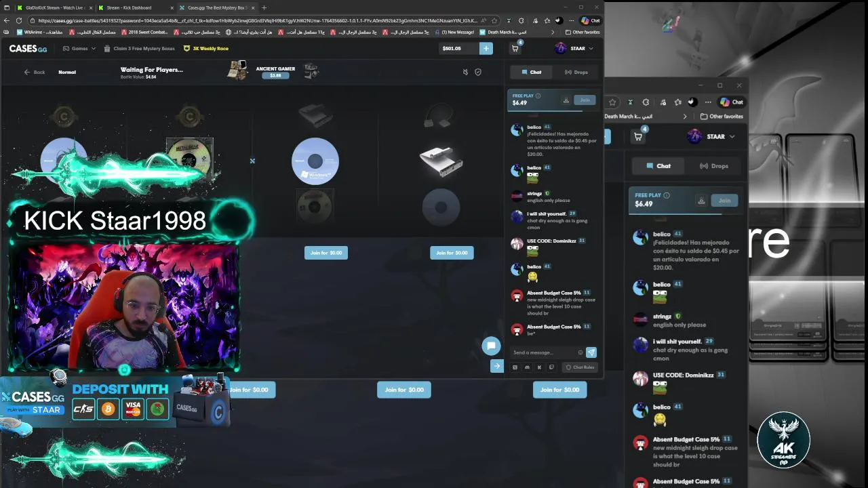
Task: Open the 2018 Sweet Combat bookmark
Action: tap(144, 32)
